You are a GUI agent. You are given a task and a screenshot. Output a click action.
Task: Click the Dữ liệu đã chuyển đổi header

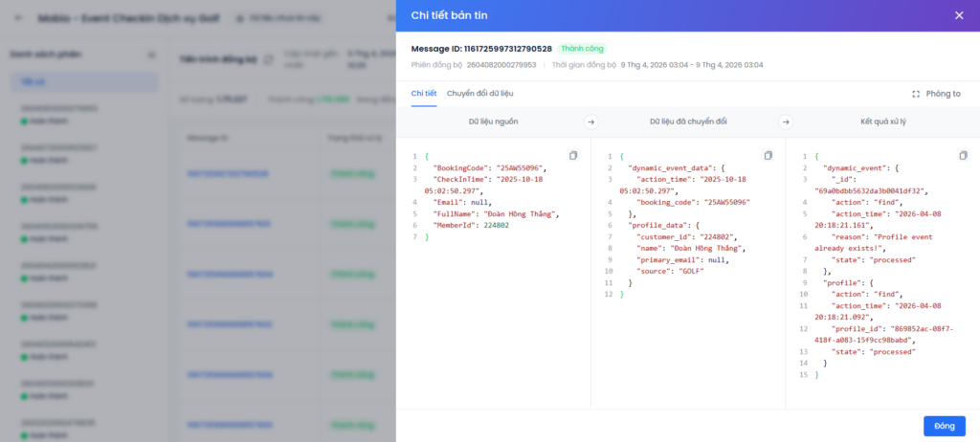687,122
